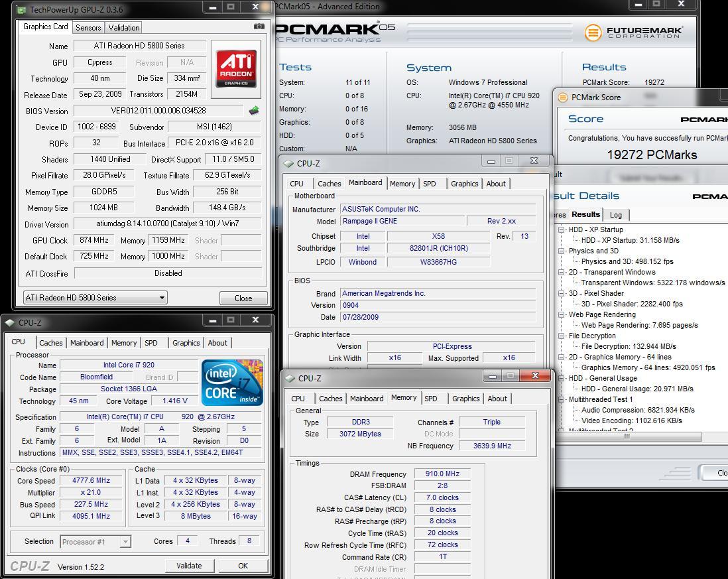Image resolution: width=728 pixels, height=579 pixels.
Task: Collapse the HDD - XP Startup tree node
Action: point(562,229)
